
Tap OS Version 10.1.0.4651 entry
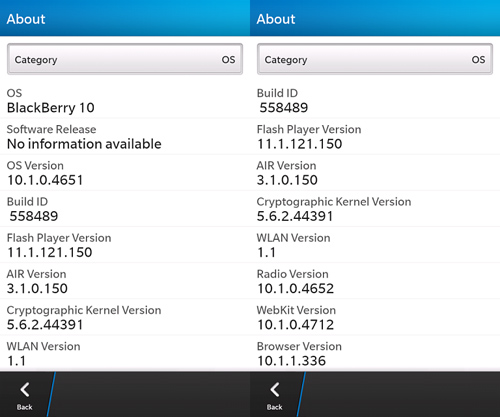tap(125, 173)
